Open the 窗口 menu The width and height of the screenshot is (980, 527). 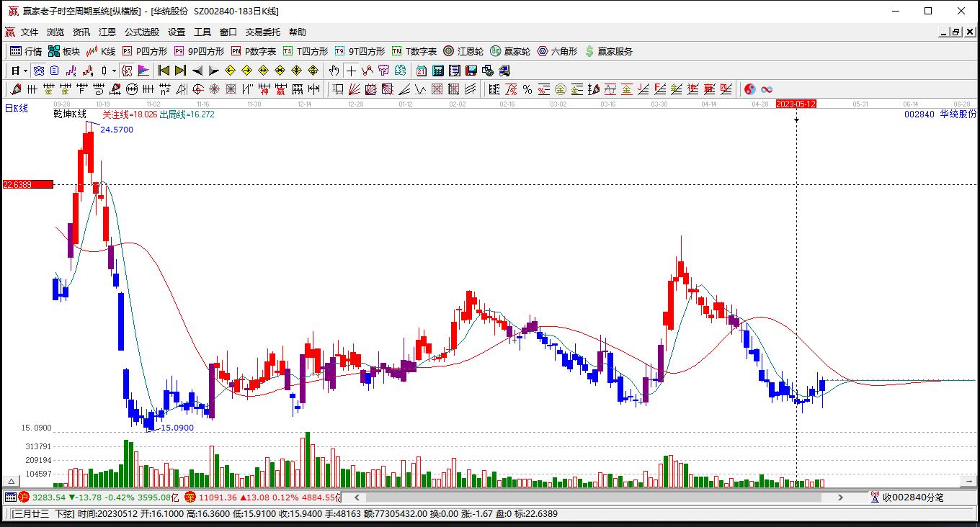(228, 32)
